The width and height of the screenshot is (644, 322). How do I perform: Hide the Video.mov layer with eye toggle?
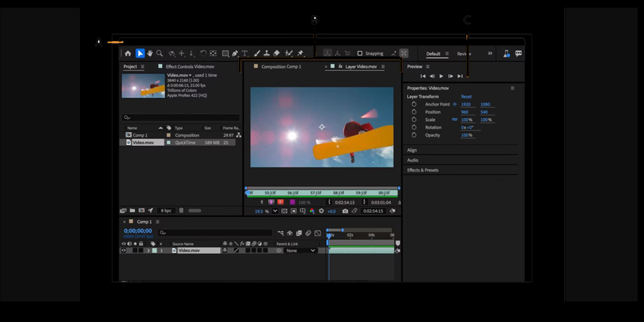click(x=123, y=250)
